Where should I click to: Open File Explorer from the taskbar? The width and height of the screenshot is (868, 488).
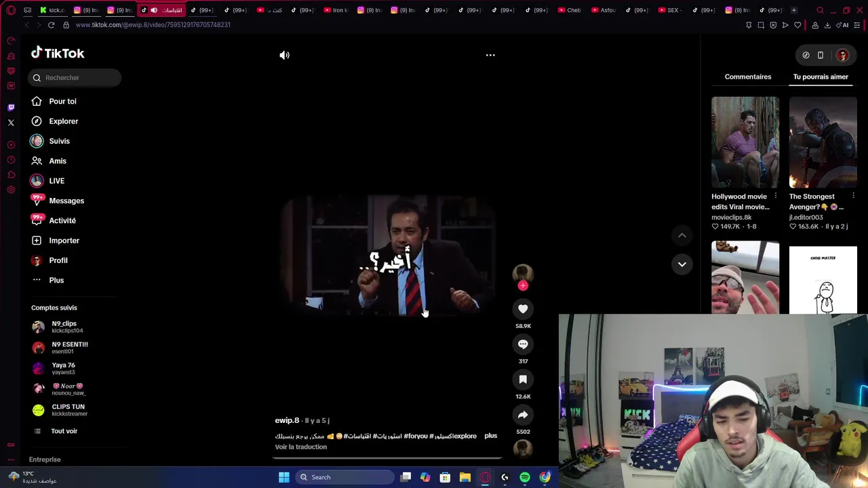click(465, 477)
